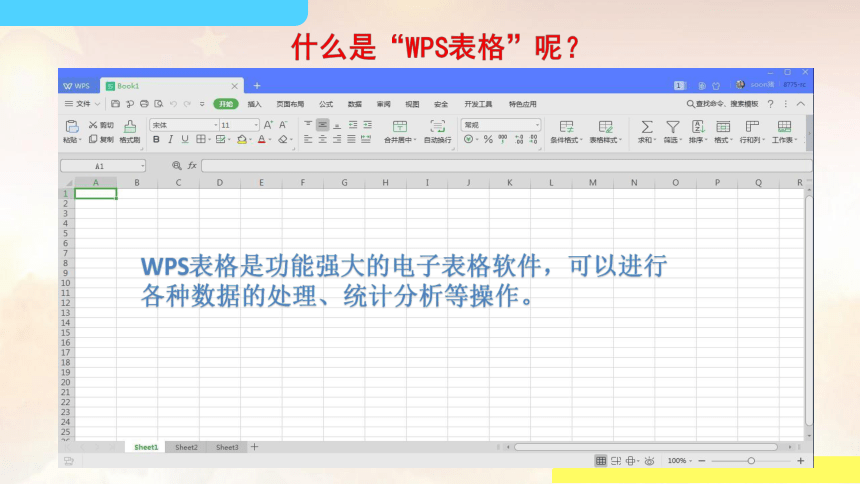Click the Cut (剪切) scissors icon
Viewport: 860px width, 484px height.
(93, 125)
